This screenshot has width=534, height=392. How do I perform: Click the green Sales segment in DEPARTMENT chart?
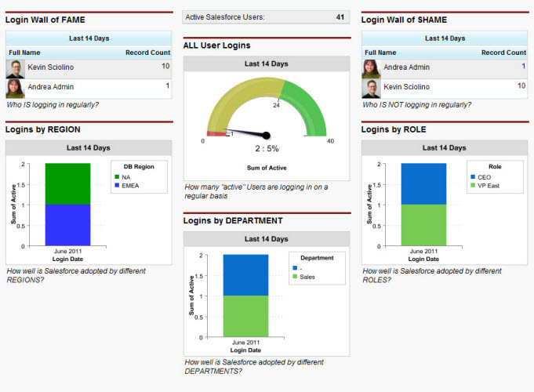[245, 317]
